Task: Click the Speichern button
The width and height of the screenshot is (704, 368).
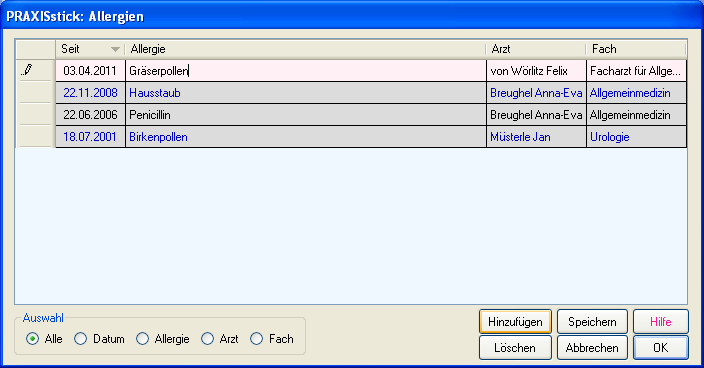Action: (x=592, y=322)
